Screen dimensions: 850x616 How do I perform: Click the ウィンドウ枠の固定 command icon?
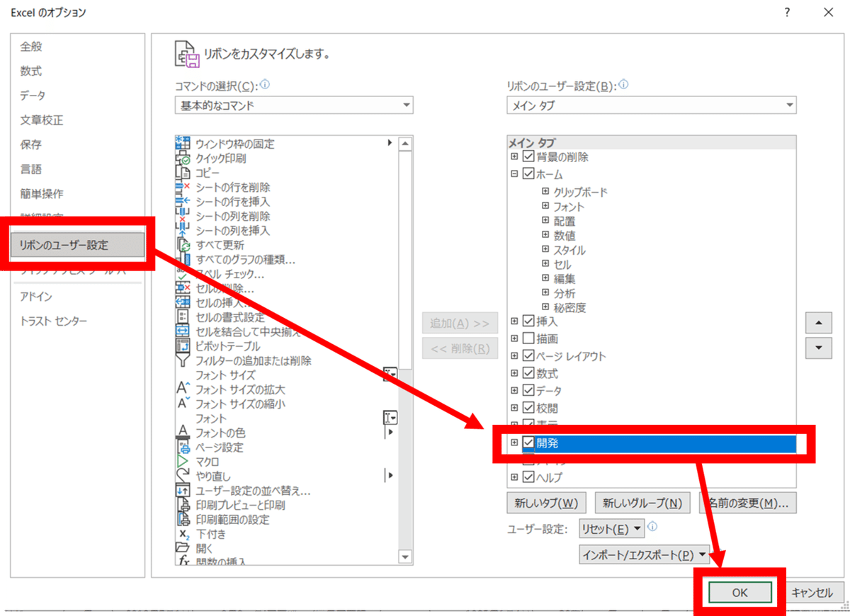182,144
